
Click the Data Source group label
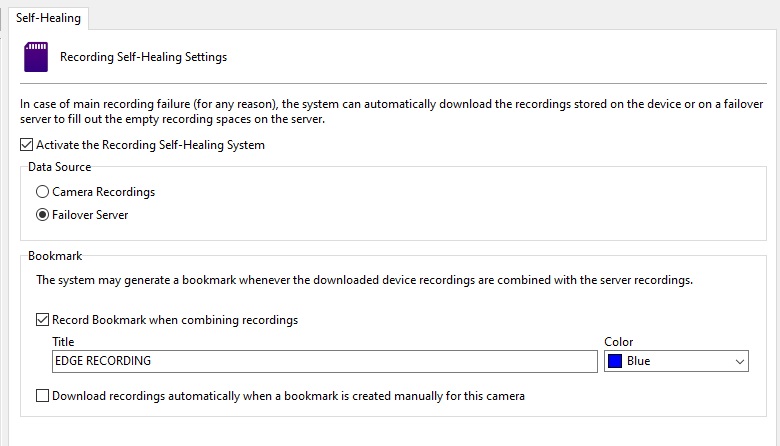click(60, 167)
